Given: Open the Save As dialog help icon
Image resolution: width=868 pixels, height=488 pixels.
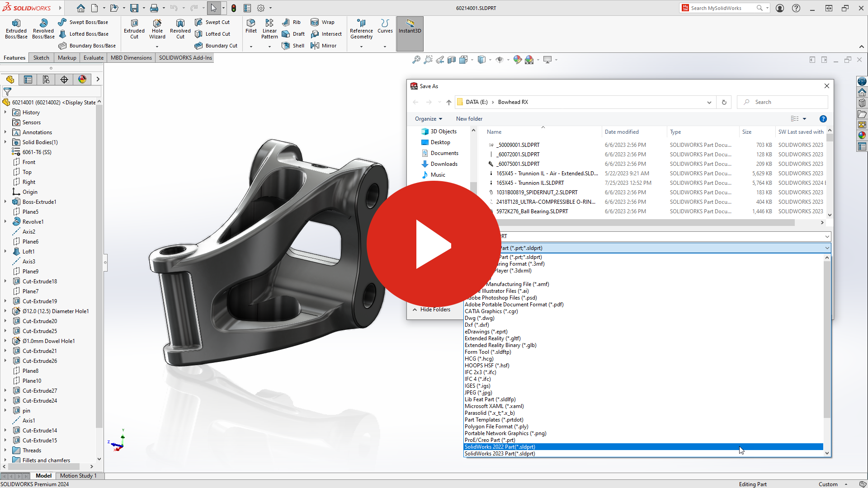Looking at the screenshot, I should point(823,119).
